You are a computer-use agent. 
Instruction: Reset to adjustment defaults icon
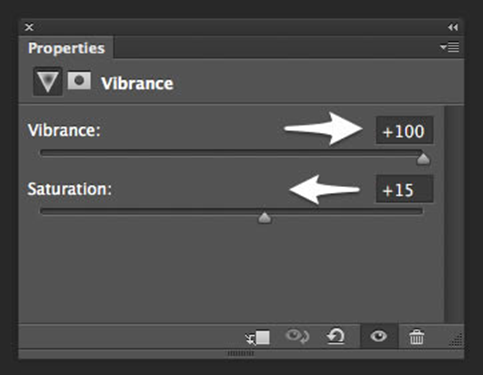(335, 336)
